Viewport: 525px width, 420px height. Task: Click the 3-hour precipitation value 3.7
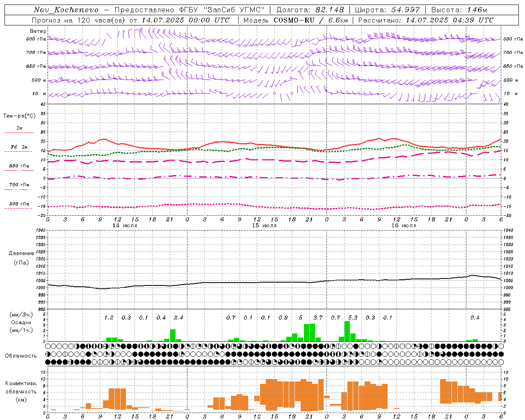[318, 318]
